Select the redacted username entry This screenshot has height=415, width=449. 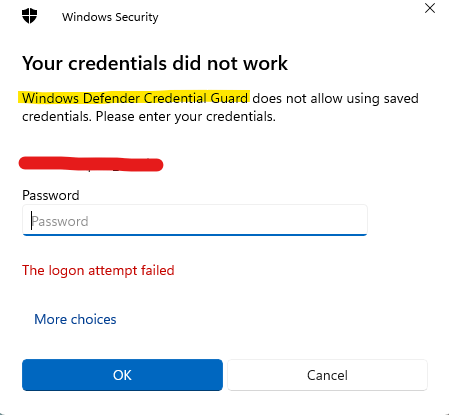pyautogui.click(x=91, y=164)
